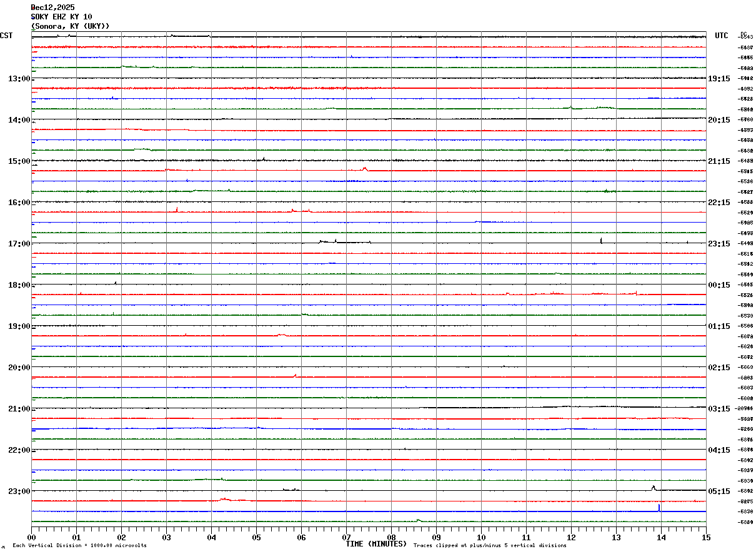Click the traces clipped footnote text
756x554 pixels.
pyautogui.click(x=490, y=546)
